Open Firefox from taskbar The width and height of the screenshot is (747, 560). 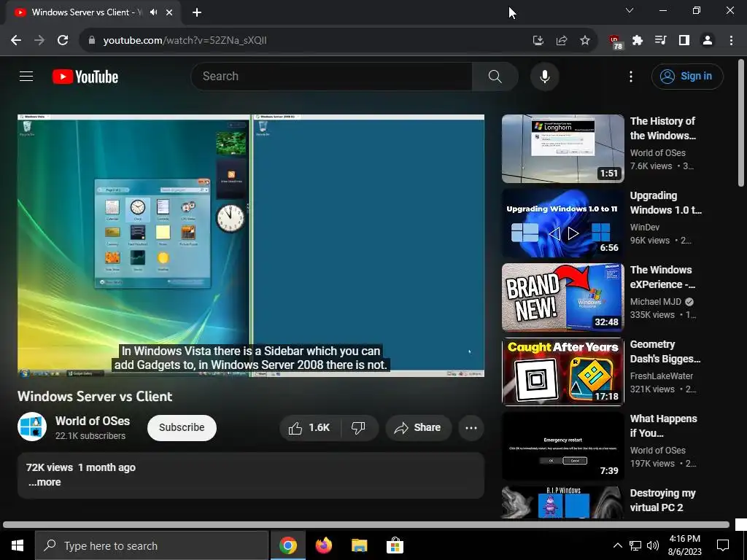[324, 545]
